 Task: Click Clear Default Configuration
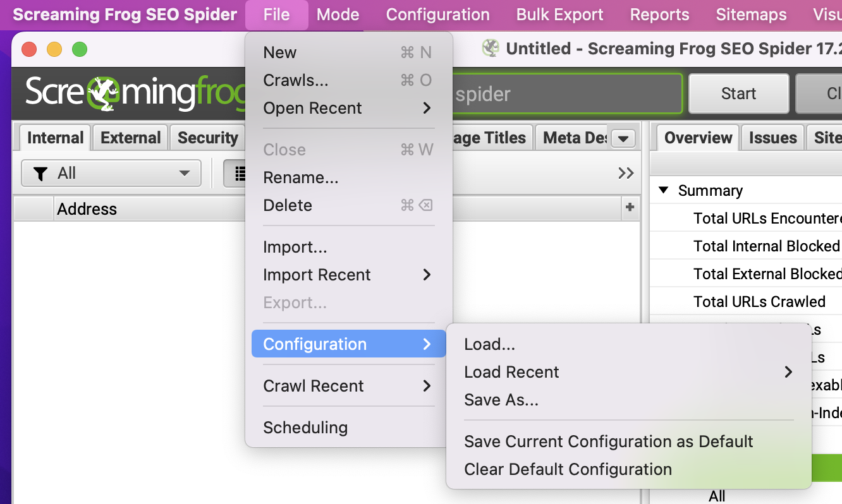pos(568,469)
